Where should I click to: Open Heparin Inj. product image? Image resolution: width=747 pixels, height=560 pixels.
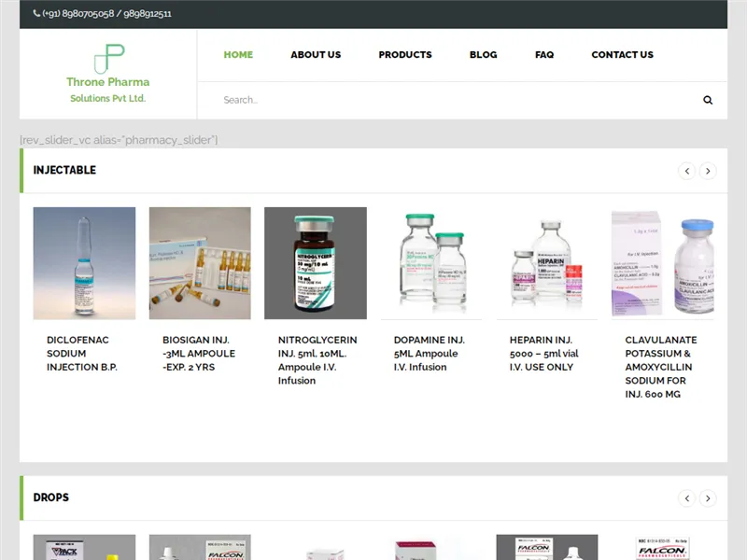tap(547, 263)
